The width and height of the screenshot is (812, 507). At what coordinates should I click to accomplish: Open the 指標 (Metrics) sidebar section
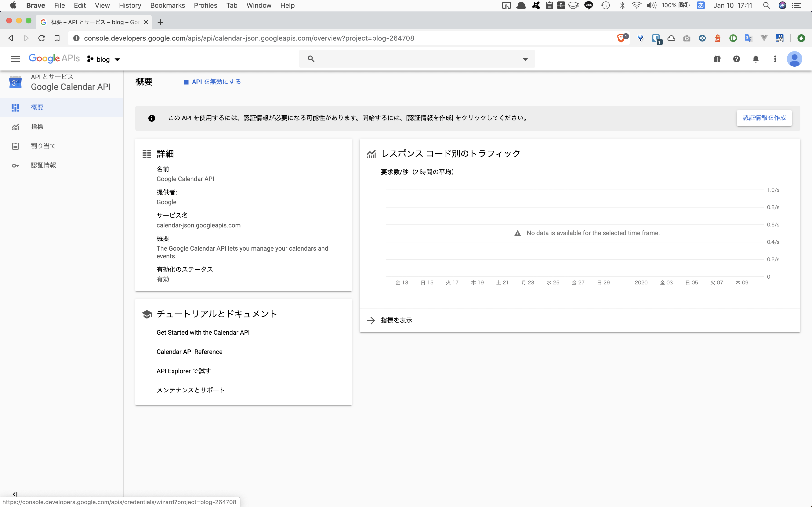tap(38, 127)
